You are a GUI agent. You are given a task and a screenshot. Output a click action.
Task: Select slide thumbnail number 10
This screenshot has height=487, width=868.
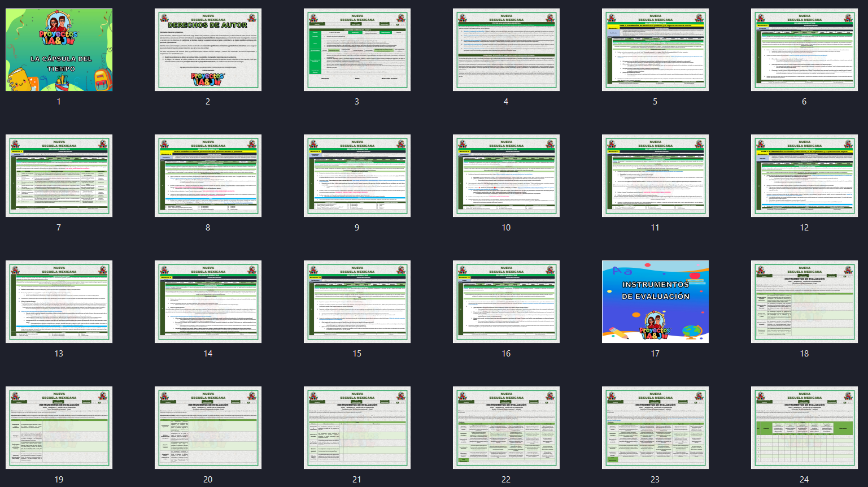(x=506, y=176)
